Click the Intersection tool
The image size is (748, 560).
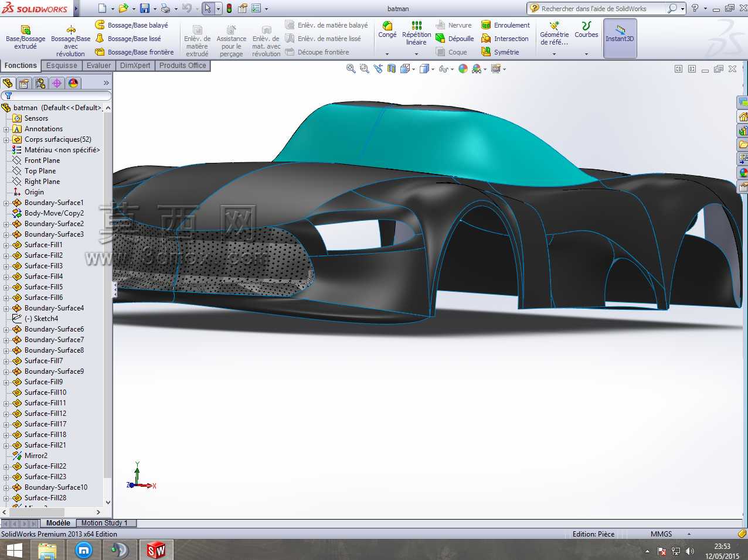505,39
